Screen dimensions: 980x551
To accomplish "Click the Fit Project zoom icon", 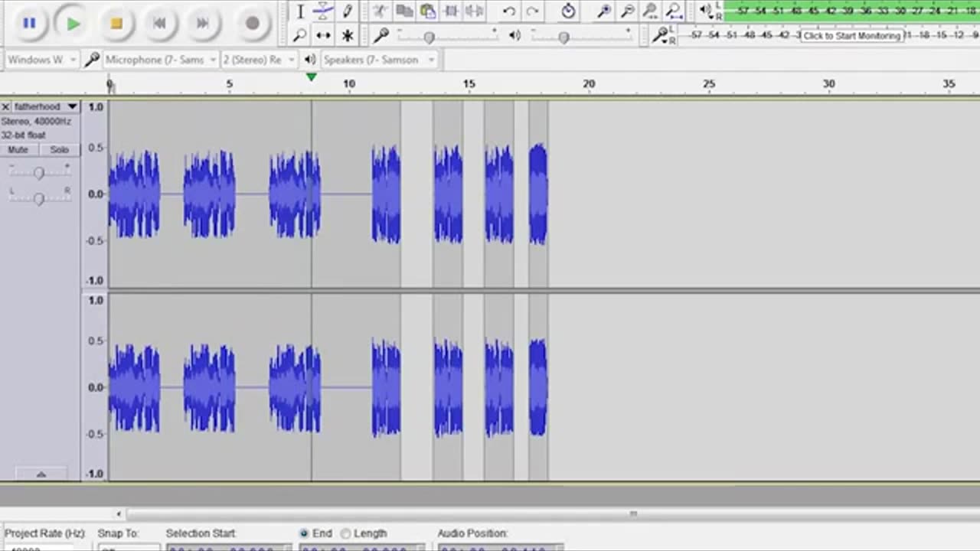I will pyautogui.click(x=674, y=11).
